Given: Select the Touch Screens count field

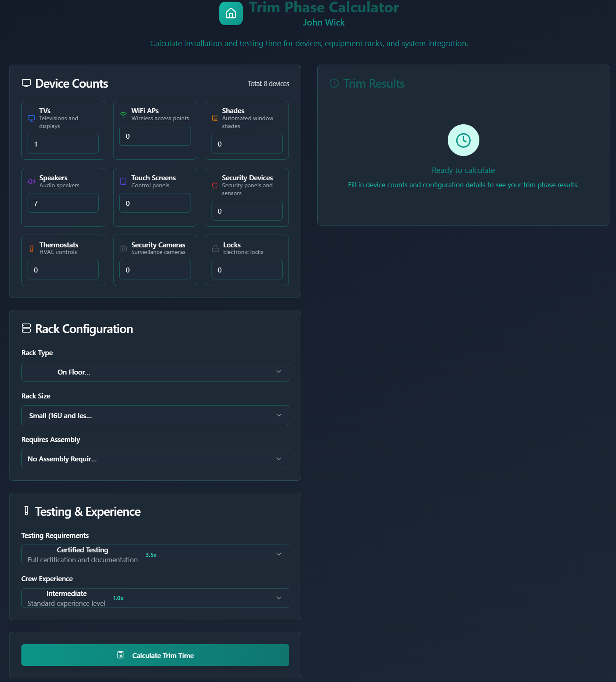Looking at the screenshot, I should (155, 203).
